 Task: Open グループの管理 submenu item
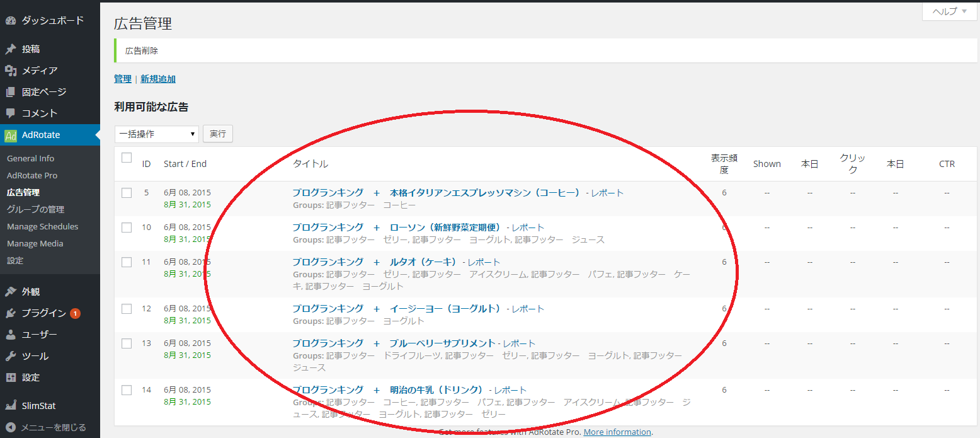pos(35,209)
